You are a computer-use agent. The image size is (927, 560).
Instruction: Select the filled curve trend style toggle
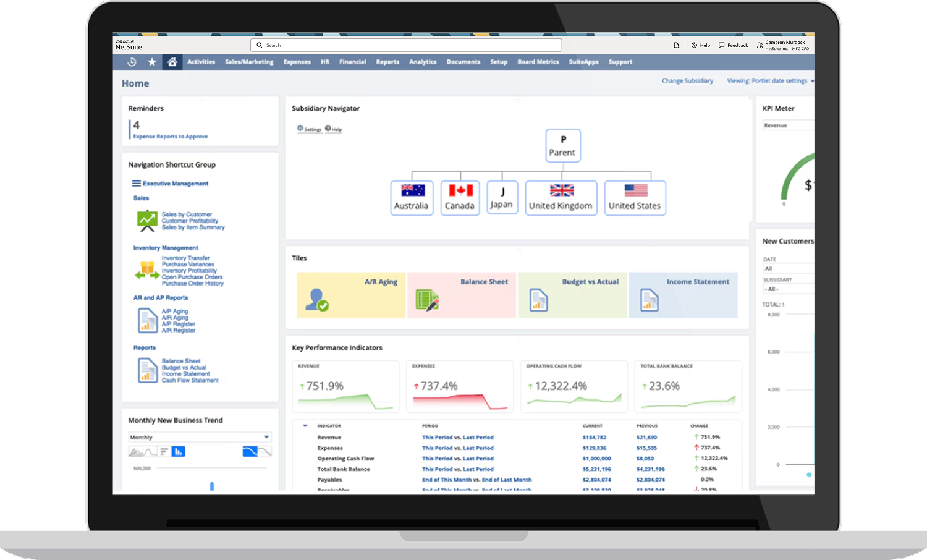[x=250, y=452]
